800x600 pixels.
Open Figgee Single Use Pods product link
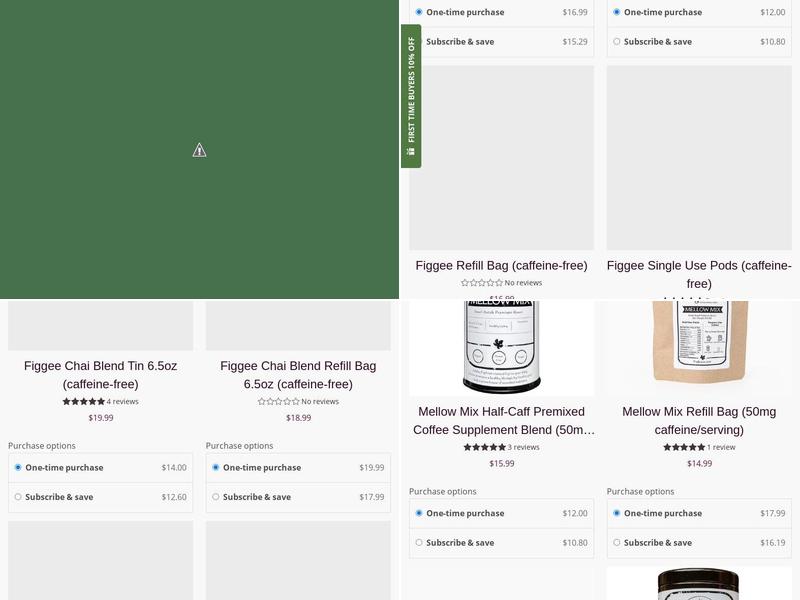(699, 274)
